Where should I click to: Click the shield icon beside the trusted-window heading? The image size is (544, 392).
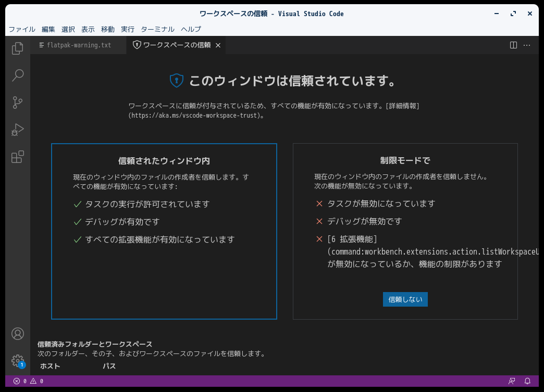(176, 80)
